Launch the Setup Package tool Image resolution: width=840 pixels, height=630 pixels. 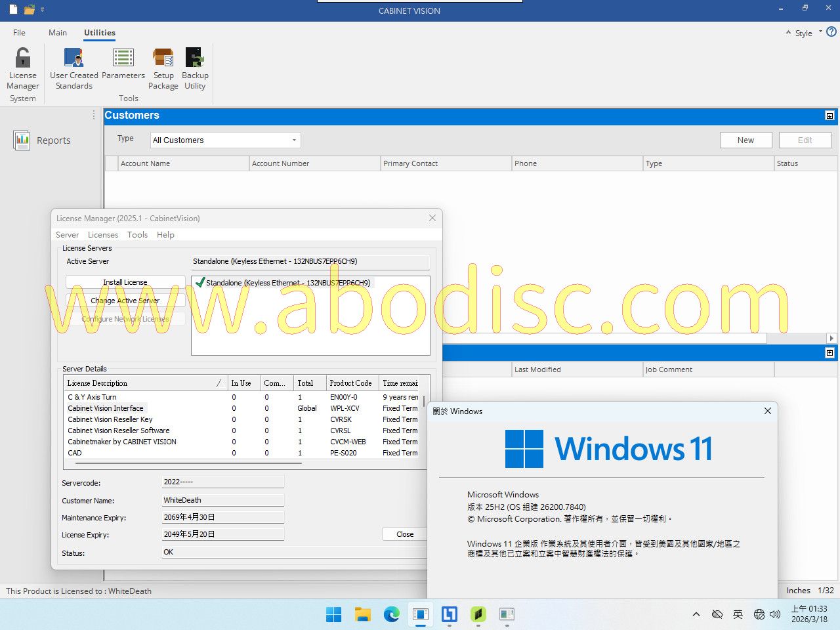tap(163, 68)
